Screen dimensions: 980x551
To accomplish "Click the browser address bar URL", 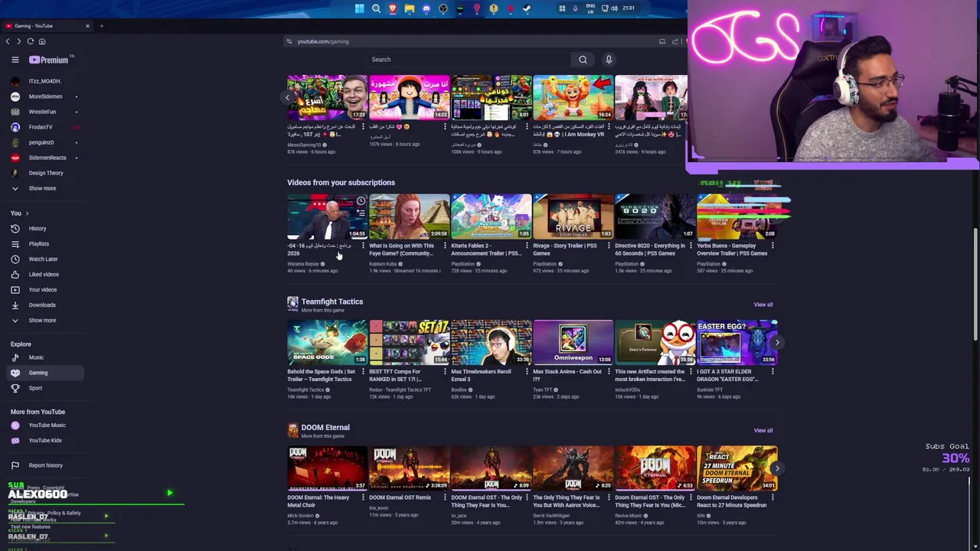I will (x=323, y=41).
